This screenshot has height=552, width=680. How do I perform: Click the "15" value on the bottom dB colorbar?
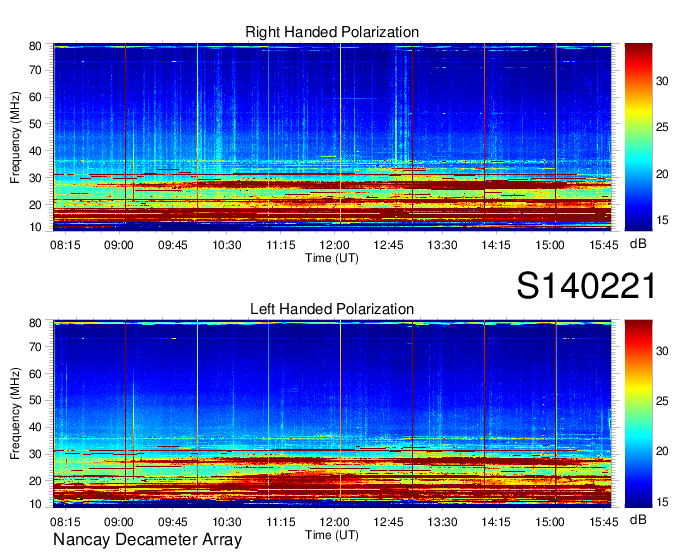click(662, 502)
